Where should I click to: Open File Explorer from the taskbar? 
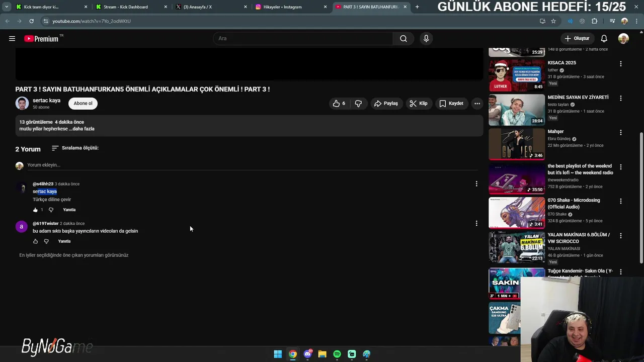[x=322, y=354]
